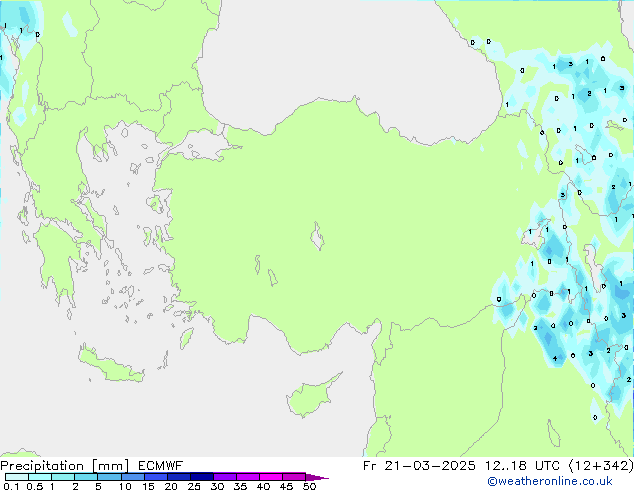This screenshot has width=634, height=490.
Task: Click the "[mm]" unit label
Action: coord(110,466)
